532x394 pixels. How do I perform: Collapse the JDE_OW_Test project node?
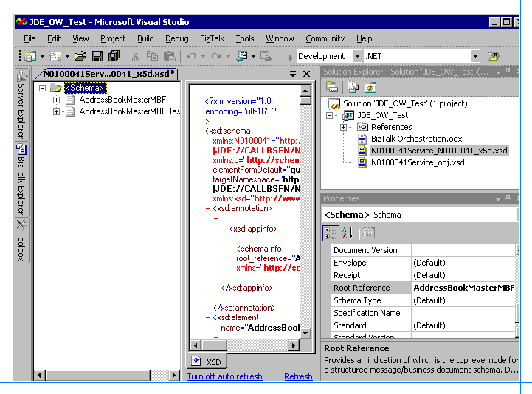point(329,115)
